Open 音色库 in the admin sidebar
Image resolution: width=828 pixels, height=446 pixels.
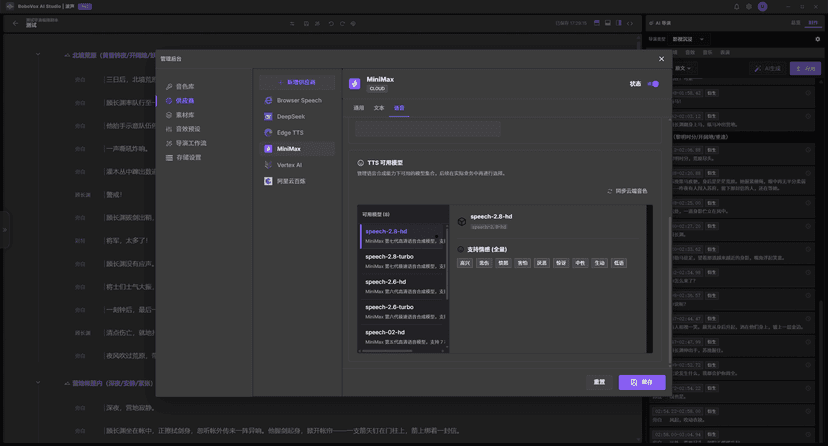point(184,87)
